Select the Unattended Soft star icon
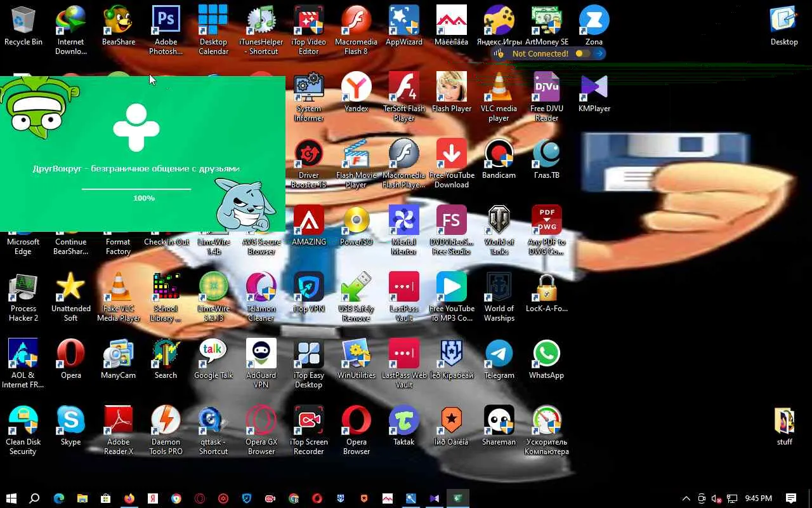Viewport: 812px width, 508px height. (71, 297)
